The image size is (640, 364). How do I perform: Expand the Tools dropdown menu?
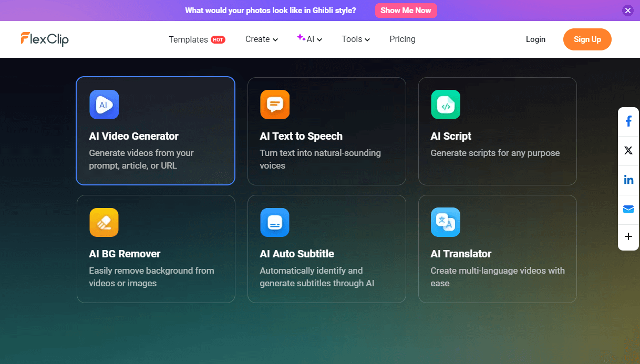pyautogui.click(x=355, y=39)
